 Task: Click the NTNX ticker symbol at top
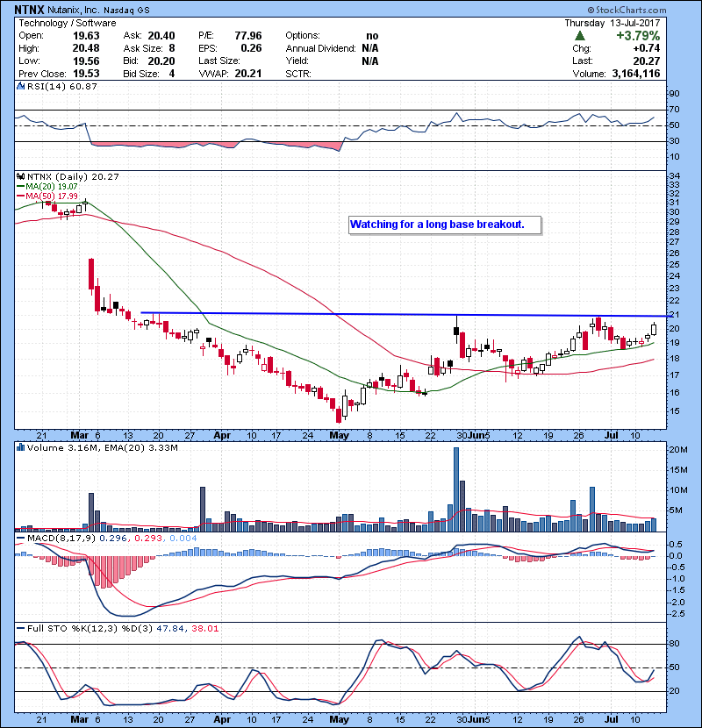click(x=29, y=10)
